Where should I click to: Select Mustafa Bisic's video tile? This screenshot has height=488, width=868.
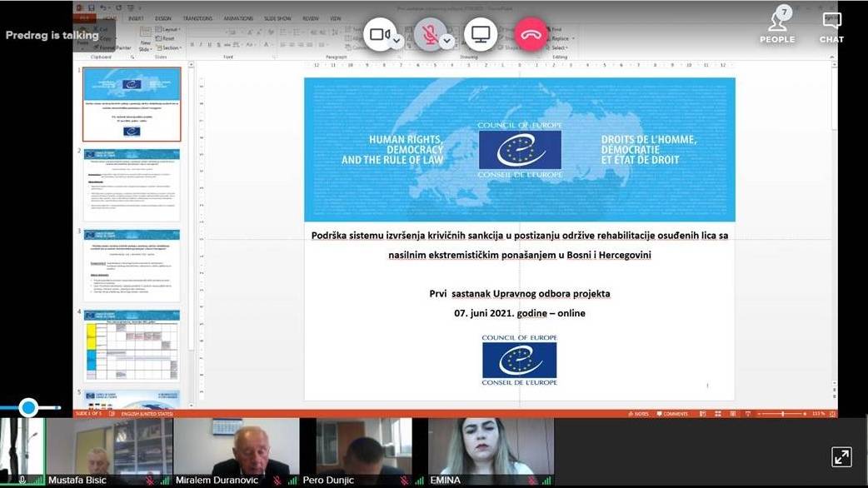pyautogui.click(x=109, y=452)
